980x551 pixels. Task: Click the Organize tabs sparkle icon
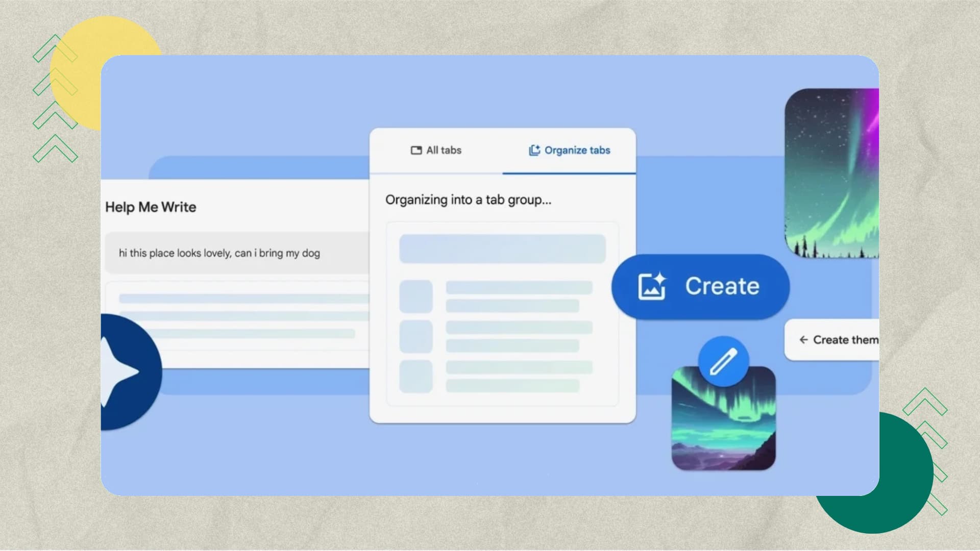click(x=534, y=150)
